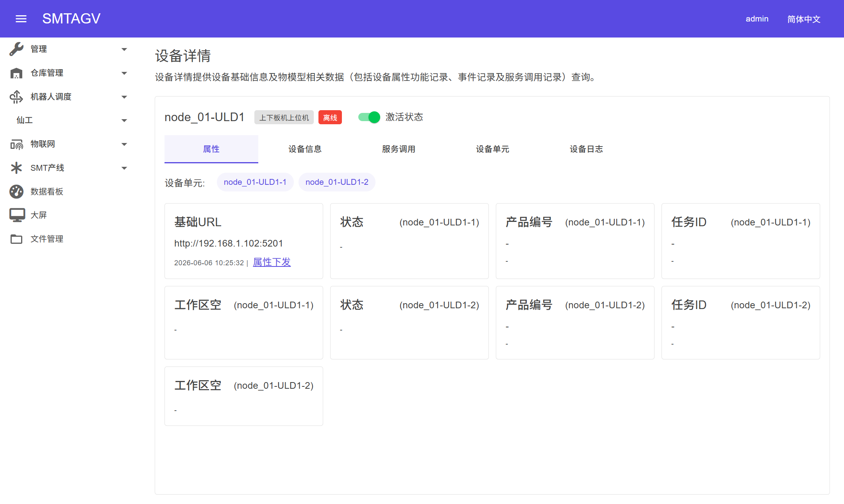Open the 服务调用 tab
Image resolution: width=844 pixels, height=504 pixels.
tap(399, 149)
